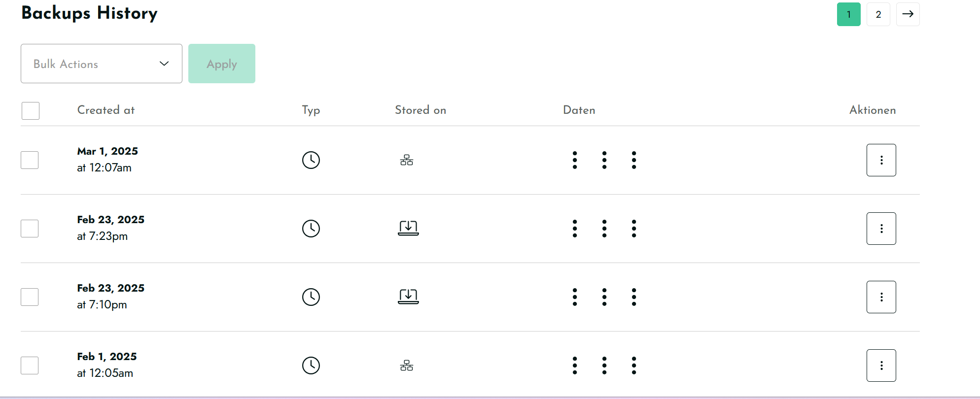
Task: Open actions menu for Mar 1 backup
Action: tap(881, 160)
